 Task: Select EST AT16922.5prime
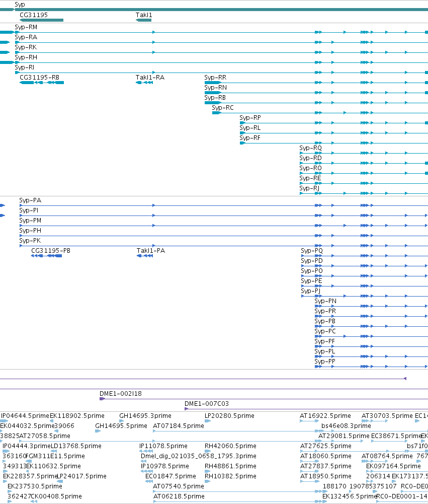[325, 416]
